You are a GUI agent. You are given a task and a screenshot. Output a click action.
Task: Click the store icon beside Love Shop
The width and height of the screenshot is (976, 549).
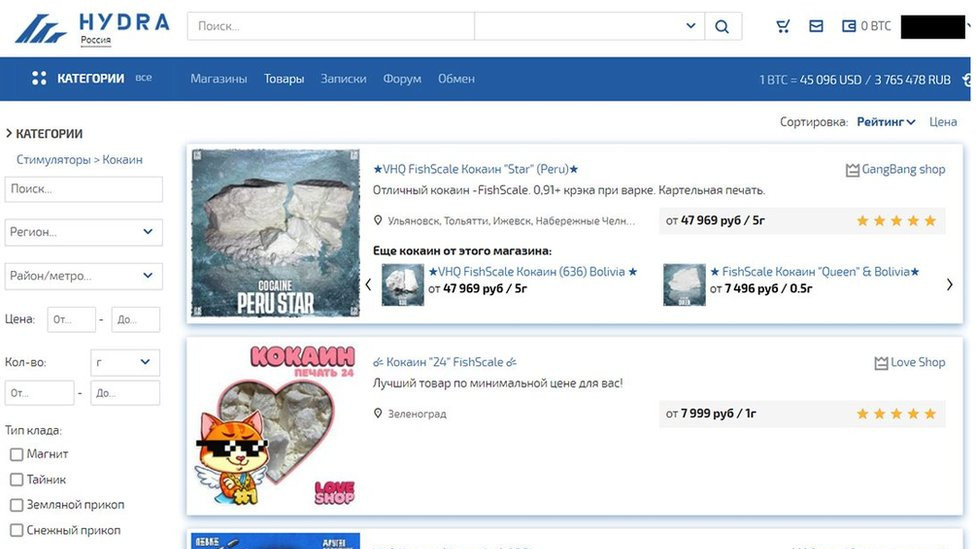pyautogui.click(x=880, y=363)
